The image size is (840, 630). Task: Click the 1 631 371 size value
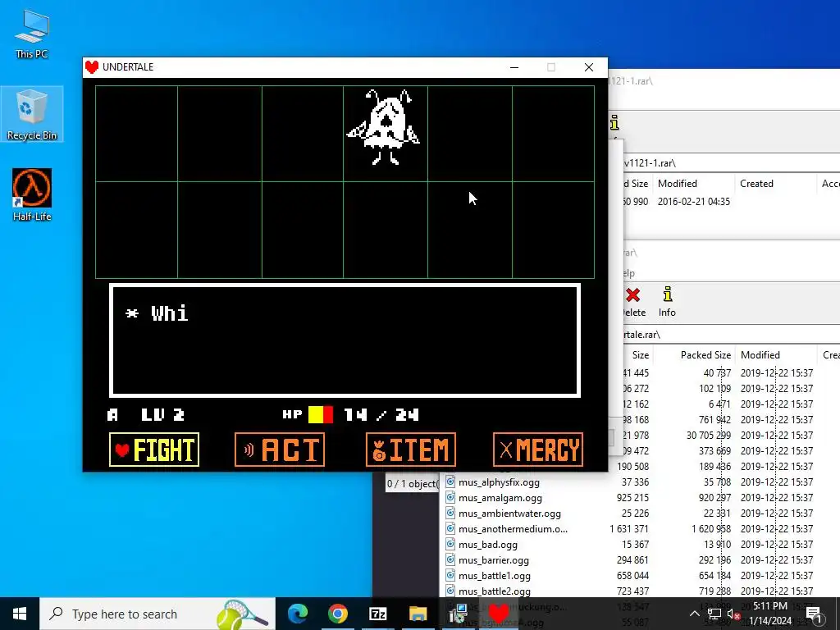coord(629,529)
